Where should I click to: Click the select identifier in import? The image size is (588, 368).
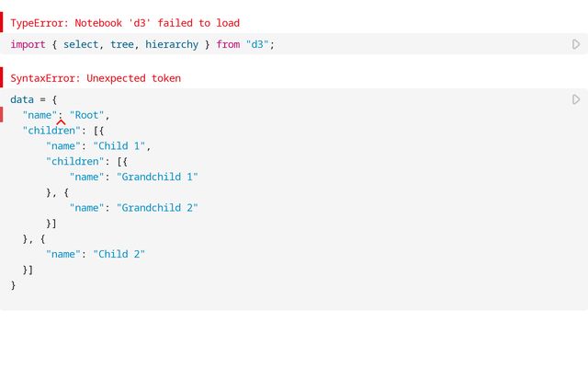81,44
